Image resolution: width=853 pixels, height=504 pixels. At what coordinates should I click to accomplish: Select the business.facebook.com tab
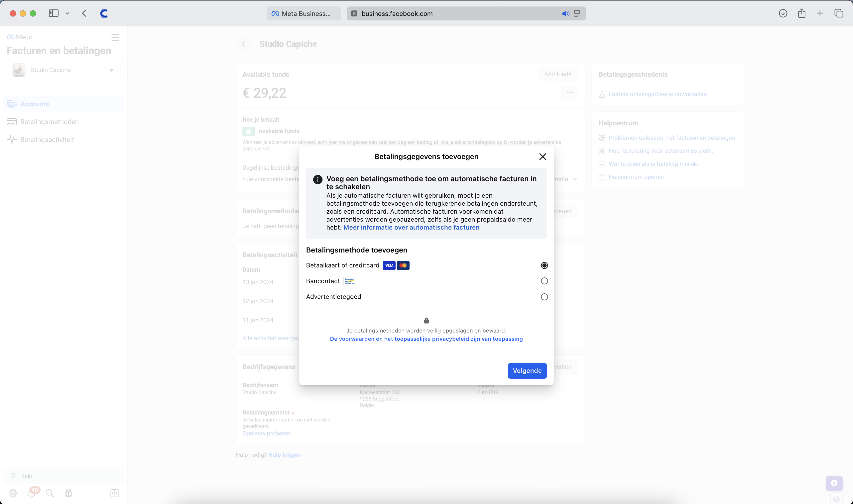466,14
